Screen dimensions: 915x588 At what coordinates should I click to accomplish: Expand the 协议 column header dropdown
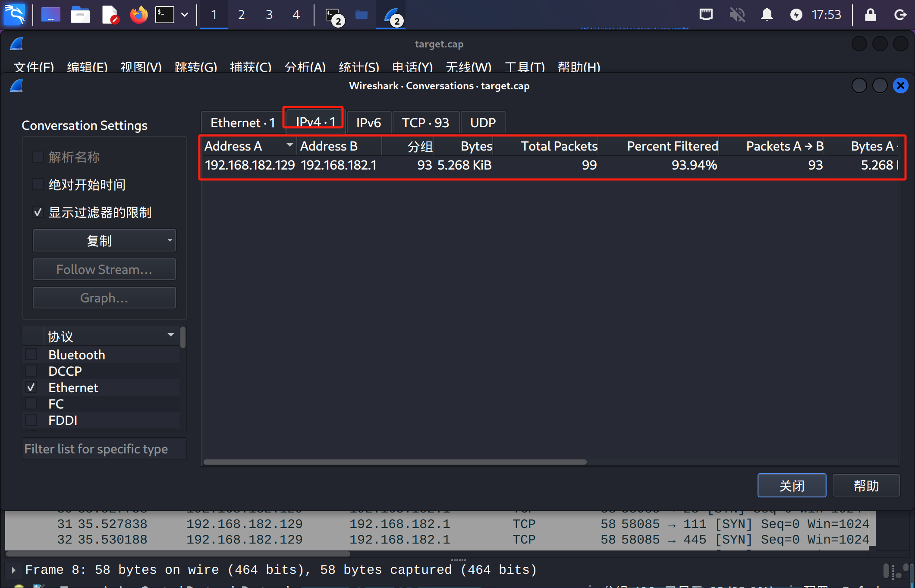[171, 335]
